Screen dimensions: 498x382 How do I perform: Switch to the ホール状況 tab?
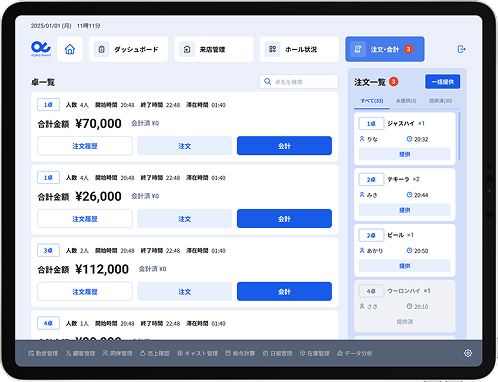tap(299, 49)
